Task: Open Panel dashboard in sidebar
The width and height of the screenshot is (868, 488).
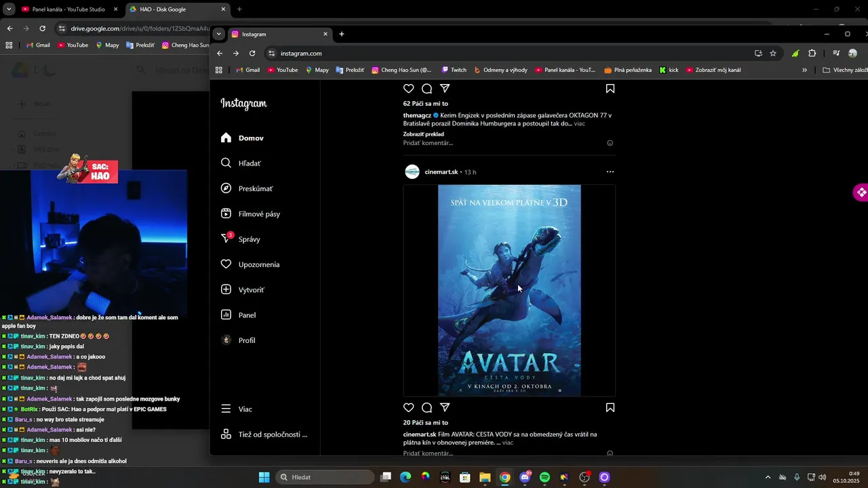Action: click(x=238, y=315)
